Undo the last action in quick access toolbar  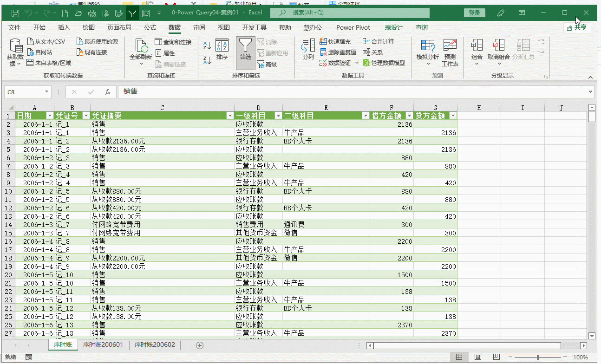(x=29, y=13)
